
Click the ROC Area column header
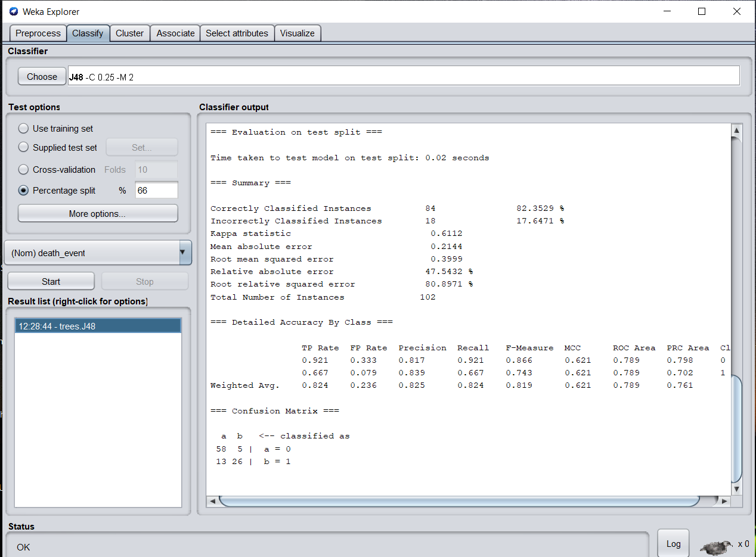(634, 348)
